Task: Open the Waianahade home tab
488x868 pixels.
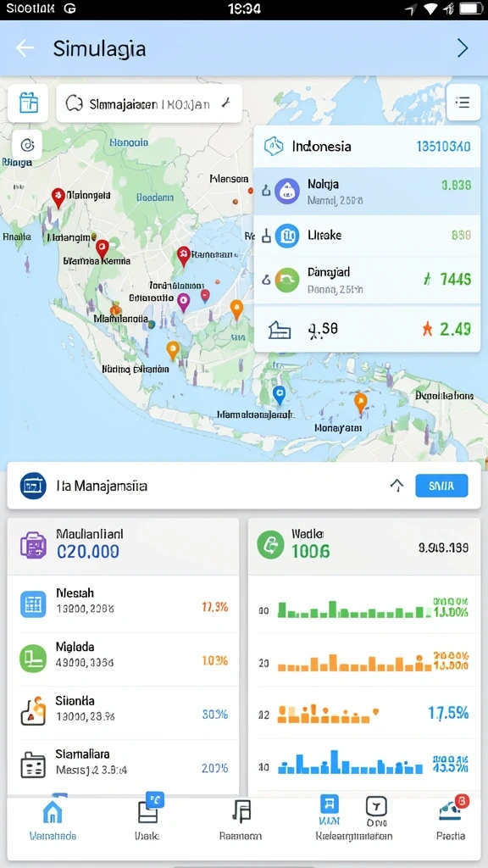Action: coord(53,820)
